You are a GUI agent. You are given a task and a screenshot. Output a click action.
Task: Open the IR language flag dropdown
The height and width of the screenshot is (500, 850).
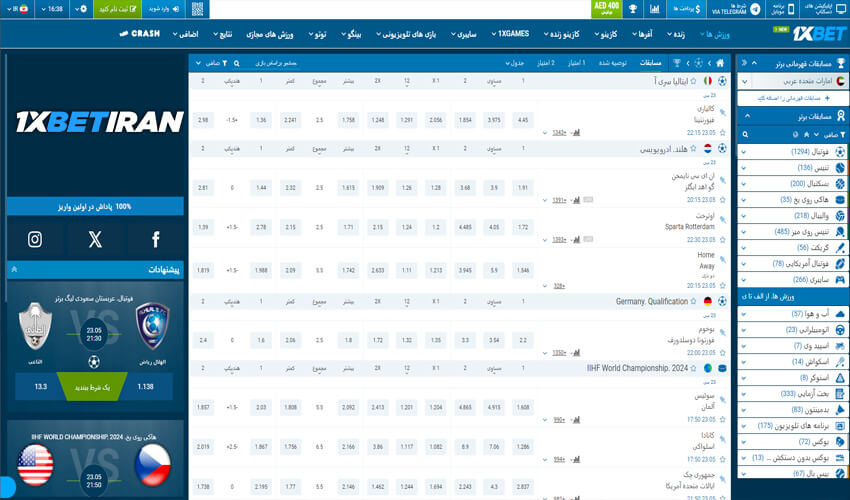pos(18,9)
